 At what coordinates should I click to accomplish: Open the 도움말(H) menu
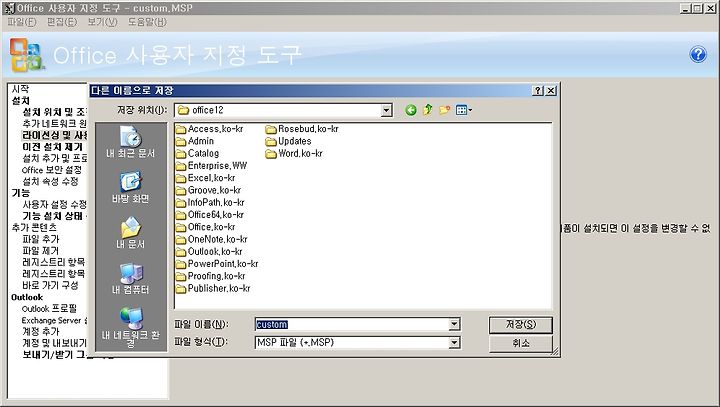click(147, 22)
